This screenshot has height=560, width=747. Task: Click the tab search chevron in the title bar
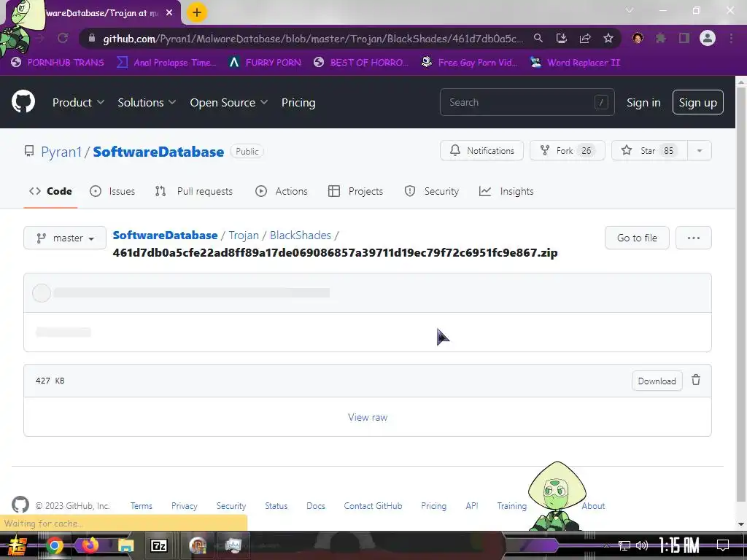pyautogui.click(x=630, y=10)
